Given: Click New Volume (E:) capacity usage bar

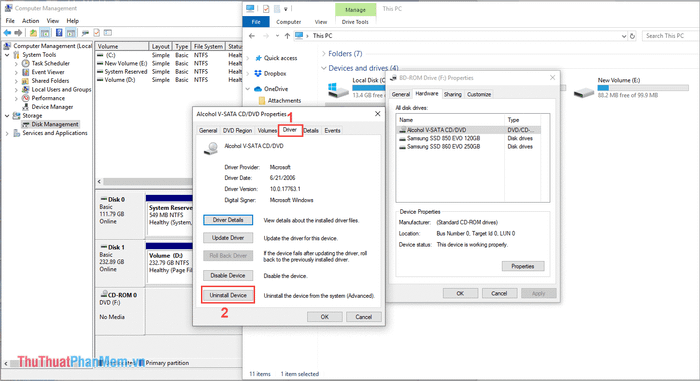Looking at the screenshot, I should [643, 88].
